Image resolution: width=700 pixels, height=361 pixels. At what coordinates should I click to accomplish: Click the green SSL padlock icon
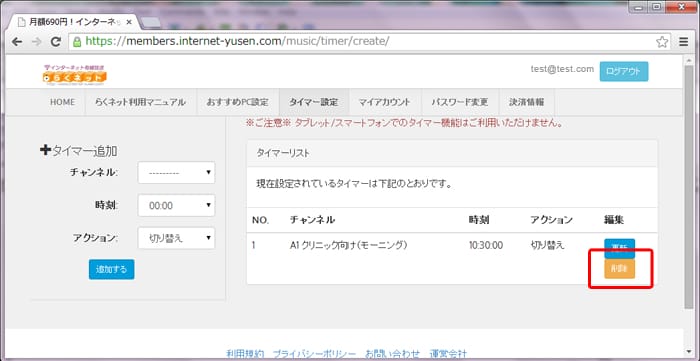[x=77, y=42]
